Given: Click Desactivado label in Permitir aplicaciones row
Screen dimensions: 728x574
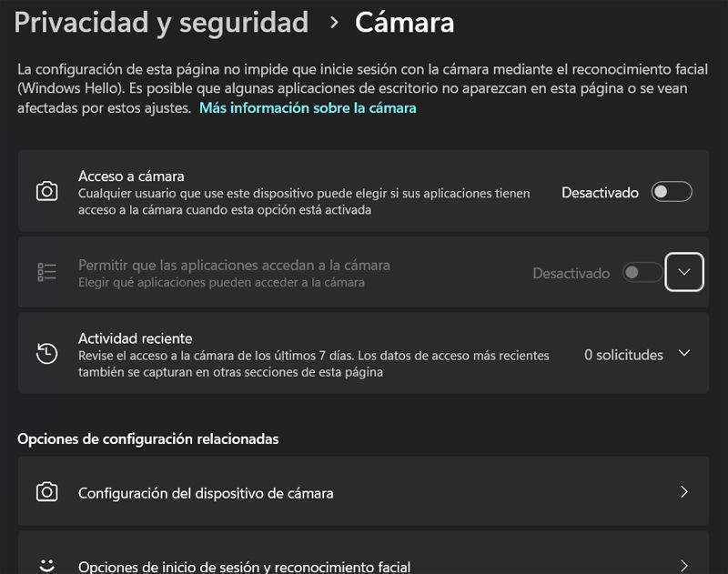Looking at the screenshot, I should point(571,273).
